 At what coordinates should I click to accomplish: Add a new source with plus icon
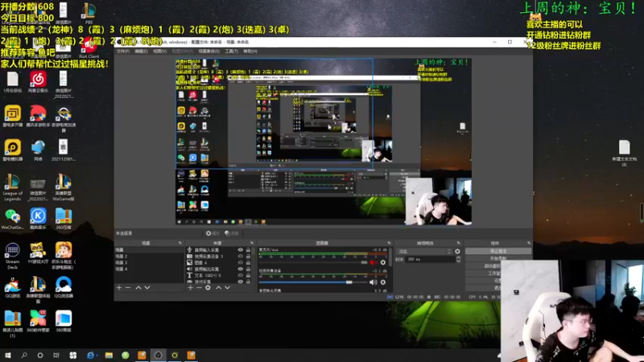(x=190, y=288)
